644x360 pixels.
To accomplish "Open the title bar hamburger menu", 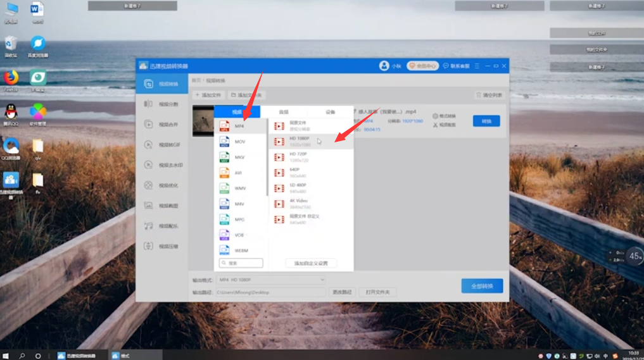I will click(x=477, y=66).
